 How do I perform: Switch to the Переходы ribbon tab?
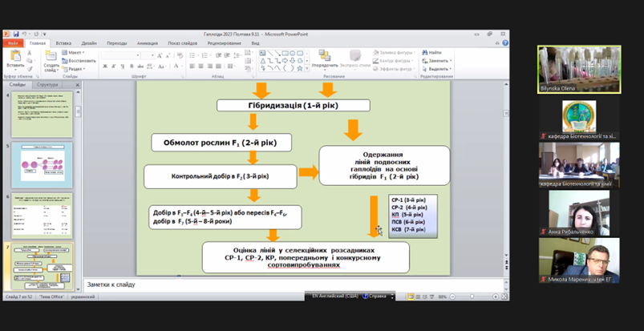pos(116,43)
